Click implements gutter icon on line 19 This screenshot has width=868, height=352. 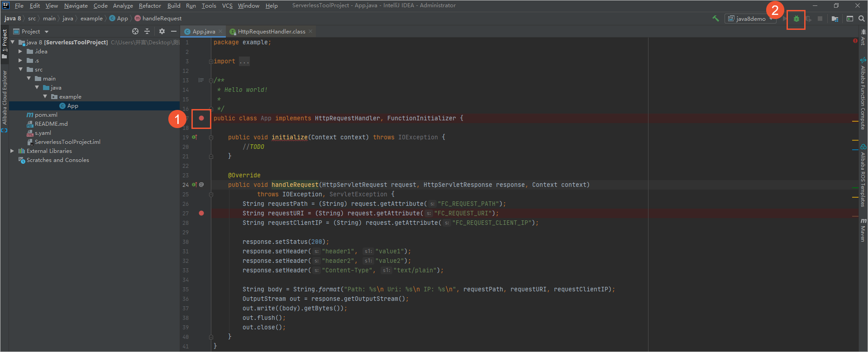point(194,137)
